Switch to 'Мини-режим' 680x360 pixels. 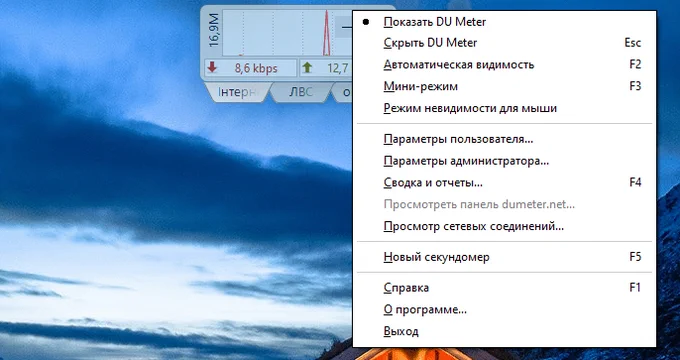(504, 86)
